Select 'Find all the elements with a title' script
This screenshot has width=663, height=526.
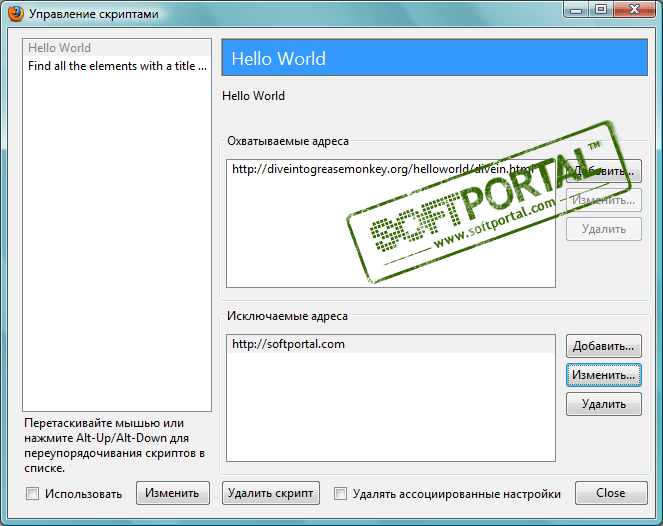tap(117, 66)
